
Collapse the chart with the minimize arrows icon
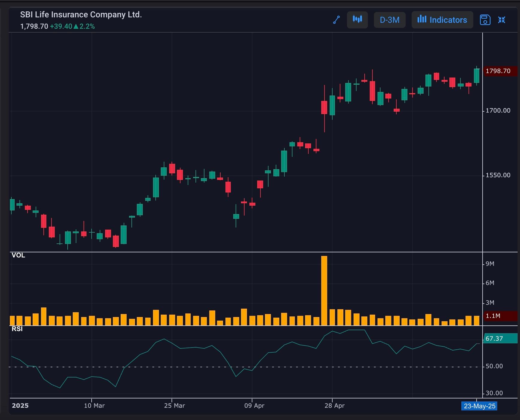click(502, 20)
